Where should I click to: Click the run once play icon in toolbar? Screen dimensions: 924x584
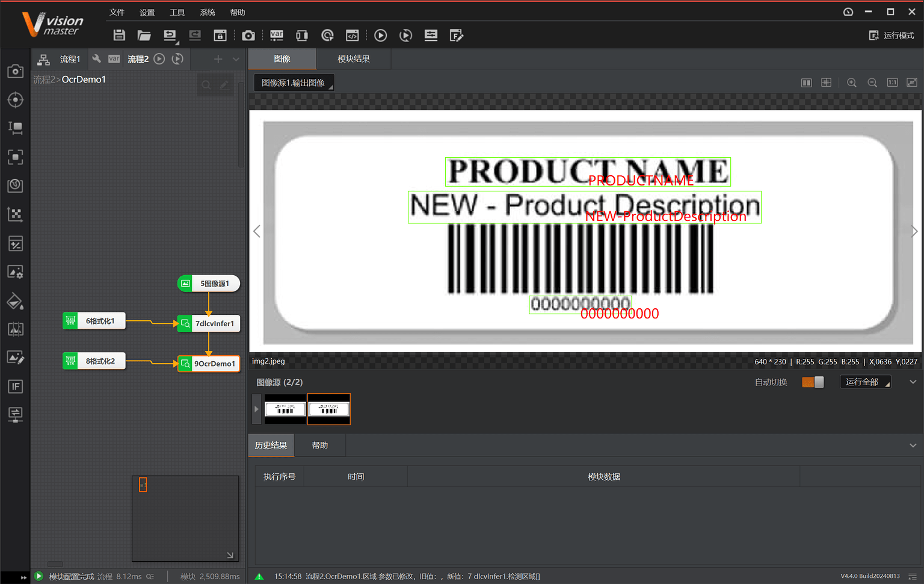(380, 36)
